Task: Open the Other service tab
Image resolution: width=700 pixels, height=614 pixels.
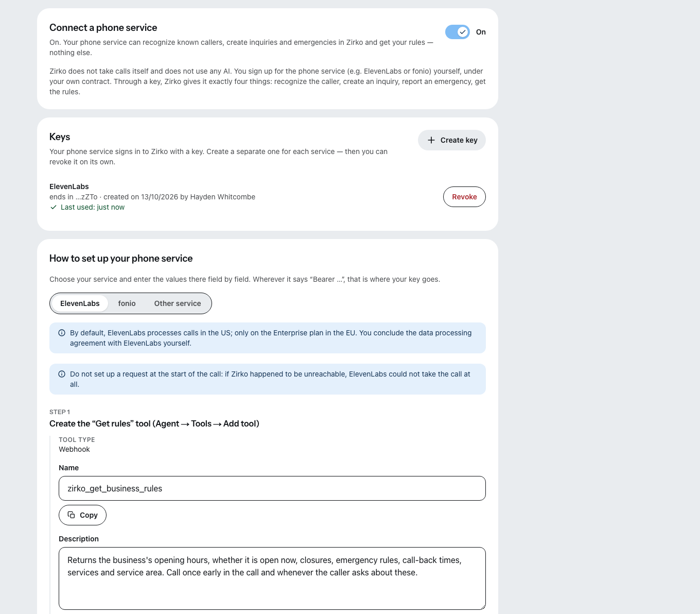Action: 178,303
